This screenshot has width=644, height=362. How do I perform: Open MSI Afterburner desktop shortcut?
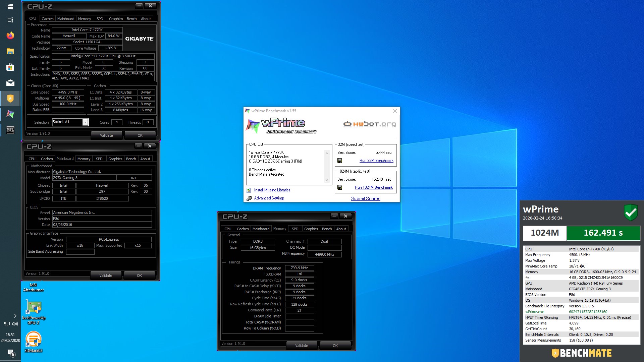point(33,287)
